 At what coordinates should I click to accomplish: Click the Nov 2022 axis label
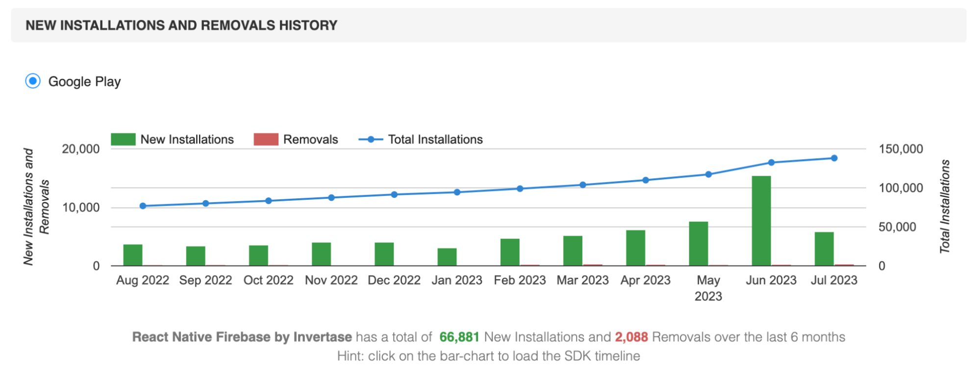tap(331, 280)
